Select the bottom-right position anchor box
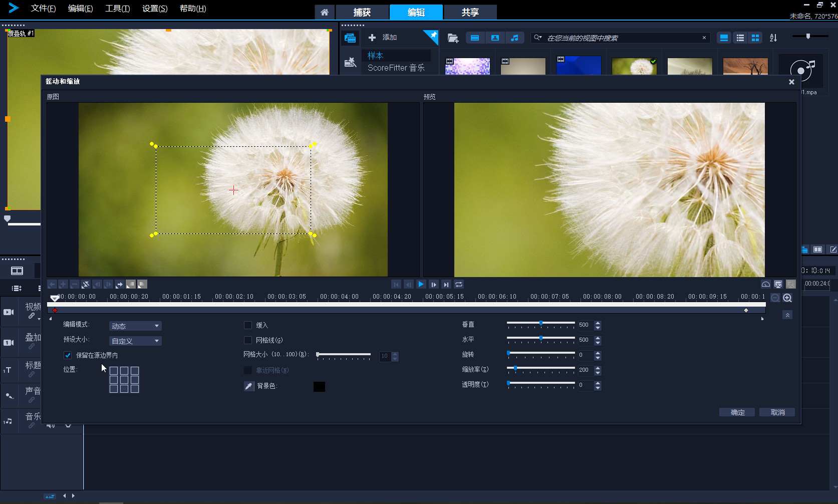This screenshot has width=838, height=504. [135, 389]
